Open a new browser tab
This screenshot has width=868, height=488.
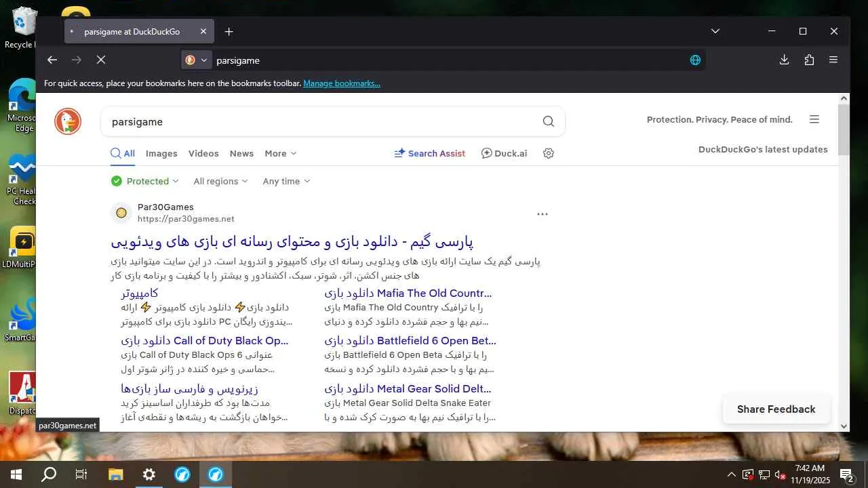tap(229, 31)
